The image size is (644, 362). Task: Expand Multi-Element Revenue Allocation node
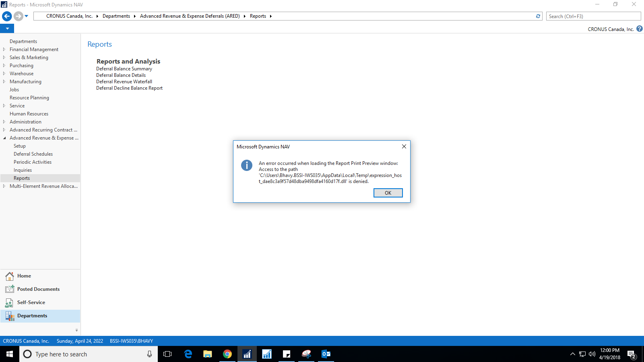pyautogui.click(x=4, y=186)
